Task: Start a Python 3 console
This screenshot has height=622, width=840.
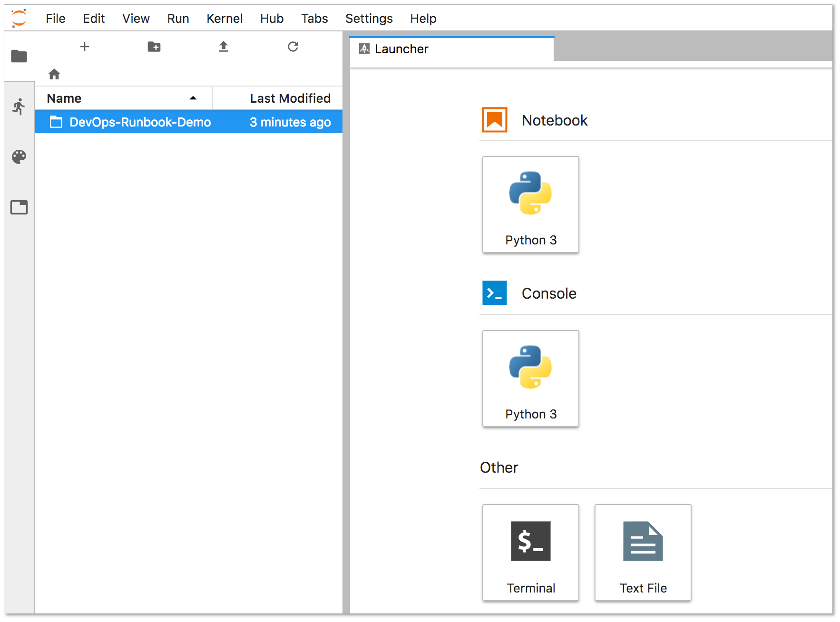Action: 531,379
